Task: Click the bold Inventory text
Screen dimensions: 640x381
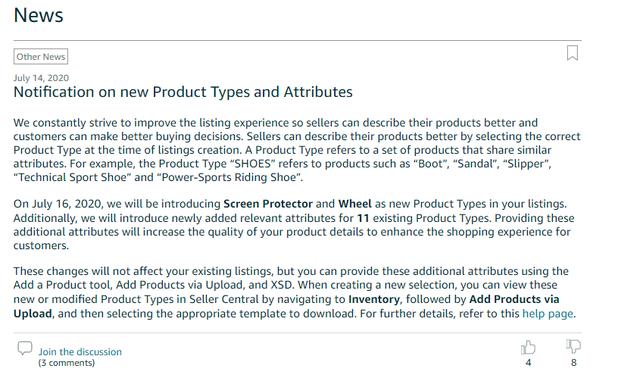Action: point(374,299)
